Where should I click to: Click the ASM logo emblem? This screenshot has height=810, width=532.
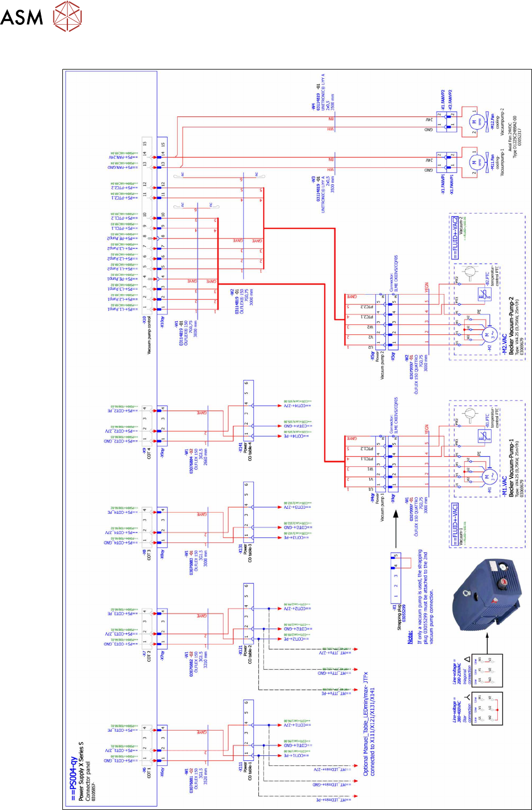67,16
